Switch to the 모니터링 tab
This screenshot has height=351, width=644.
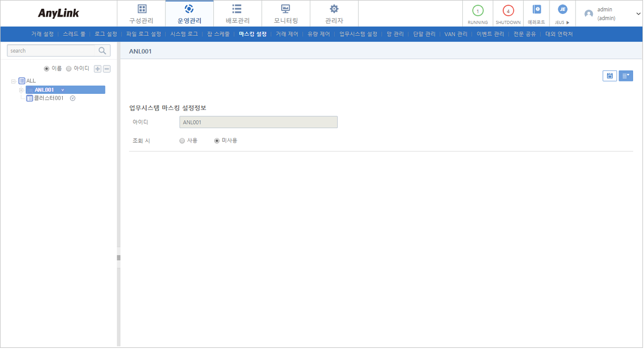click(286, 14)
